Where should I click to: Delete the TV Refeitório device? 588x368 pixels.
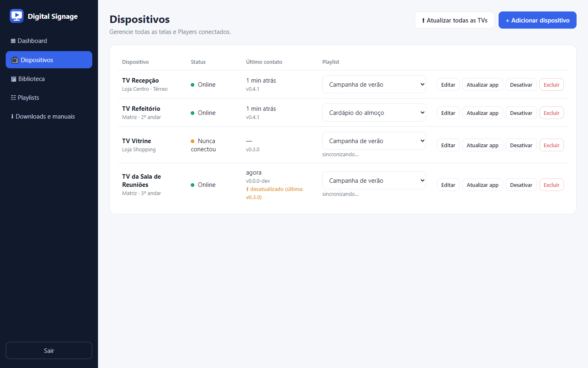click(552, 113)
